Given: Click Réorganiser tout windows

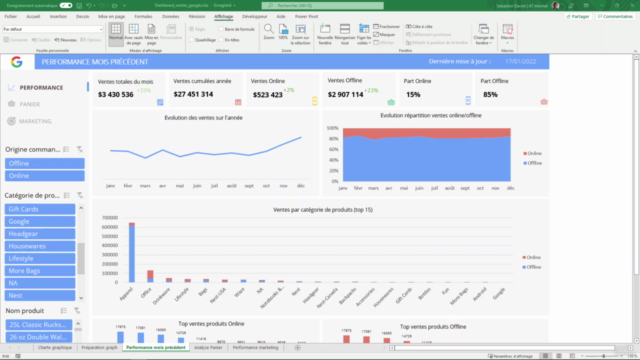Looking at the screenshot, I should click(345, 34).
